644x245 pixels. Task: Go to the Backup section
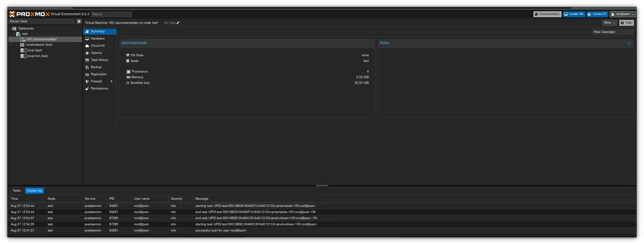(96, 67)
